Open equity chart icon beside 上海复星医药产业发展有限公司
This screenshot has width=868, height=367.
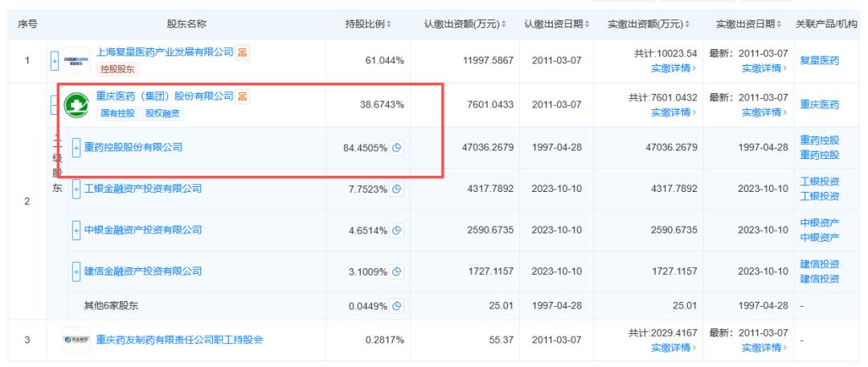tap(242, 52)
